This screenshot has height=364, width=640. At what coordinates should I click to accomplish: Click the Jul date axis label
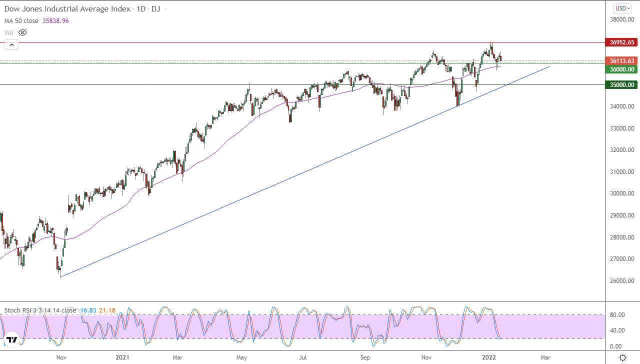tap(303, 357)
